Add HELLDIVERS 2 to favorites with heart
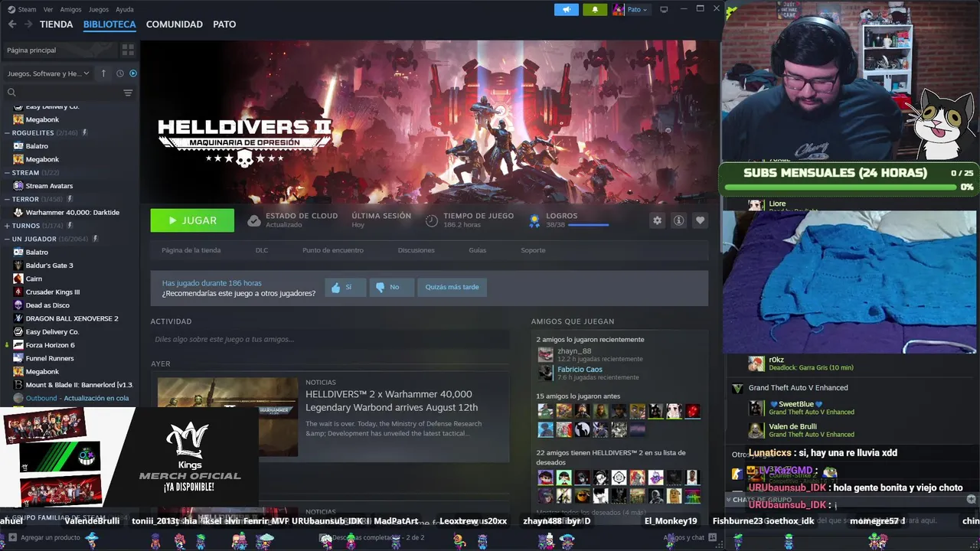 tap(700, 220)
